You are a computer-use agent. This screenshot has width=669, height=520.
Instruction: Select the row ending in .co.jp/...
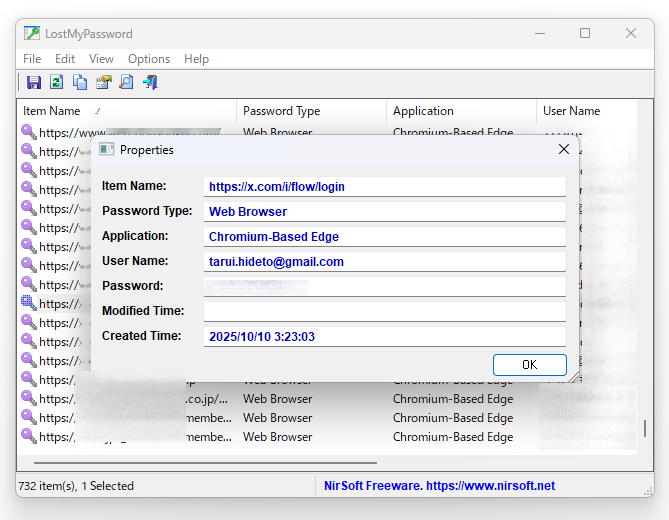click(x=328, y=399)
